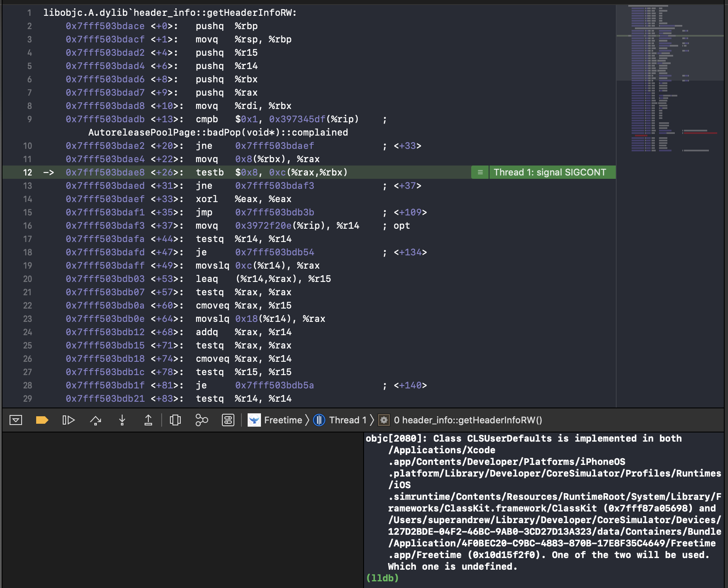Click the gear frame icon in jump bar
Viewport: 728px width, 588px height.
pyautogui.click(x=384, y=420)
